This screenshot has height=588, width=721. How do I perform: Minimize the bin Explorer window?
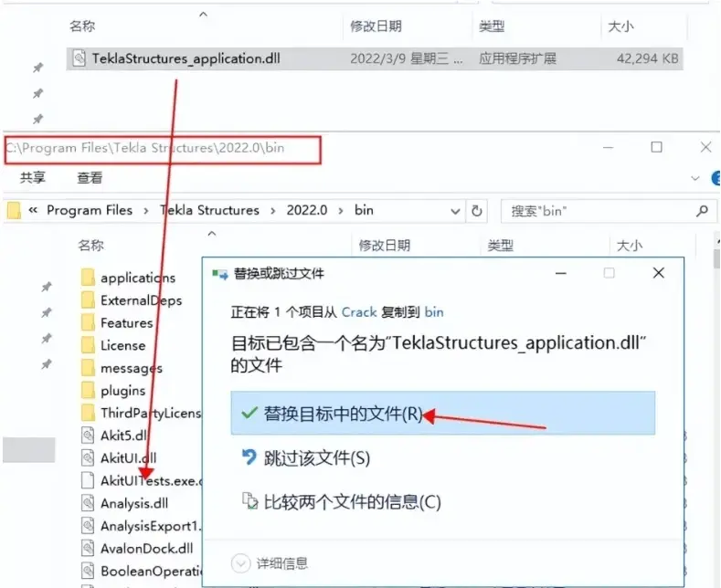[x=609, y=148]
